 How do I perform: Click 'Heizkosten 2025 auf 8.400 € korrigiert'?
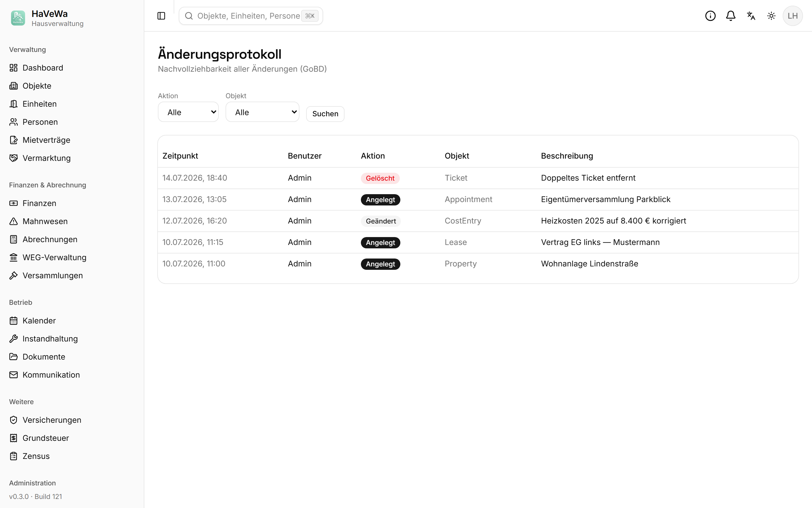[x=613, y=221]
